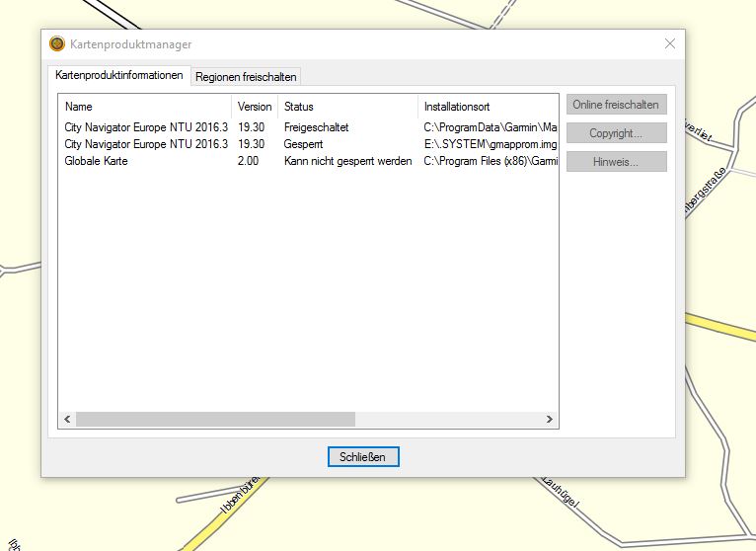Click the horizontal scrollbar right arrow
756x551 pixels.
pos(550,420)
